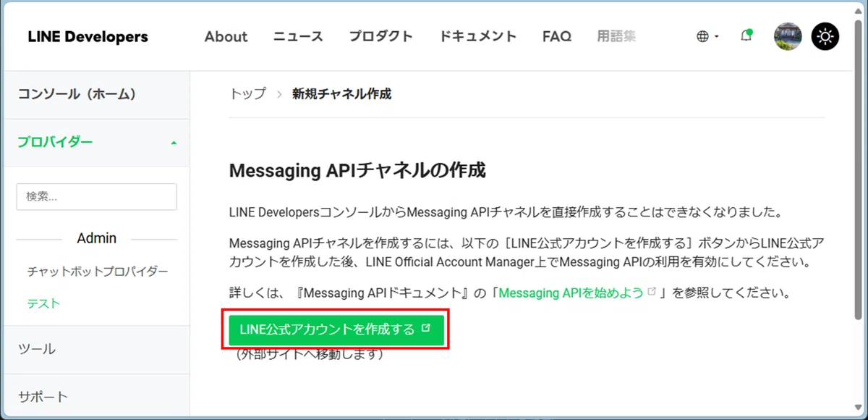The image size is (868, 420).
Task: Open the FAQ menu item
Action: 557,36
